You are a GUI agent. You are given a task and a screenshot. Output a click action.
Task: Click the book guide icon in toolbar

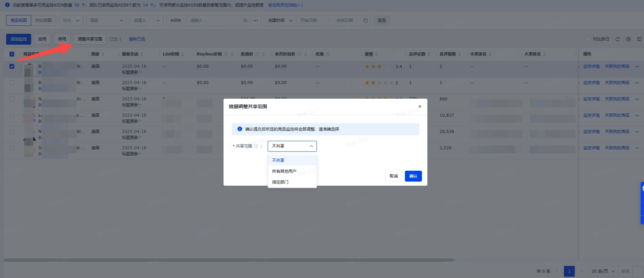tap(639, 39)
